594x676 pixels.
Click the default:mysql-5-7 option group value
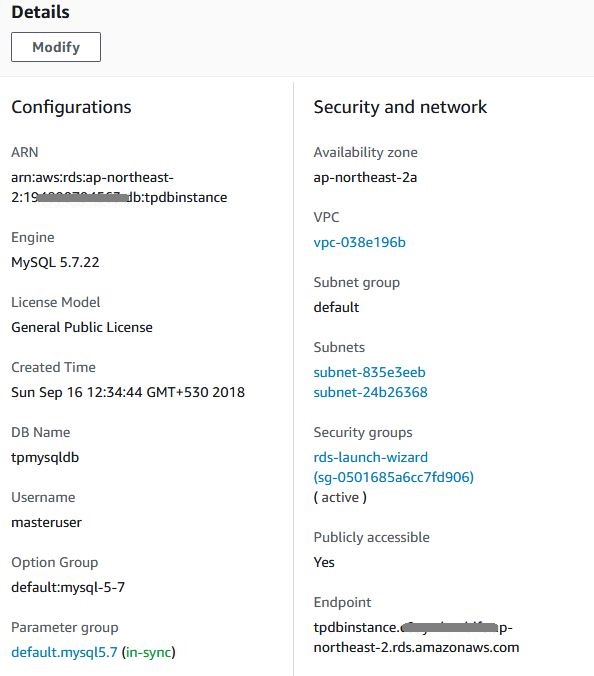(x=68, y=587)
